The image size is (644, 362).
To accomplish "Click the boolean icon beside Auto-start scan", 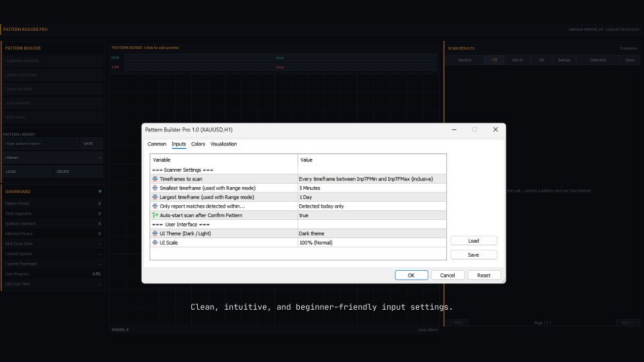I will [x=155, y=215].
